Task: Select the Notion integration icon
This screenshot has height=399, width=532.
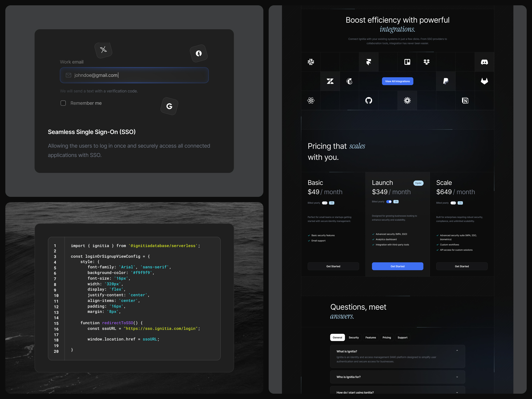Action: tap(465, 101)
